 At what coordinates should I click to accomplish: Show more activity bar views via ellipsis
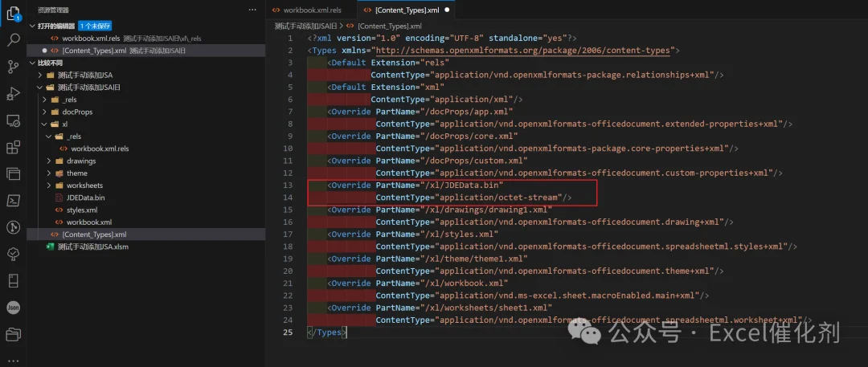pos(14,360)
